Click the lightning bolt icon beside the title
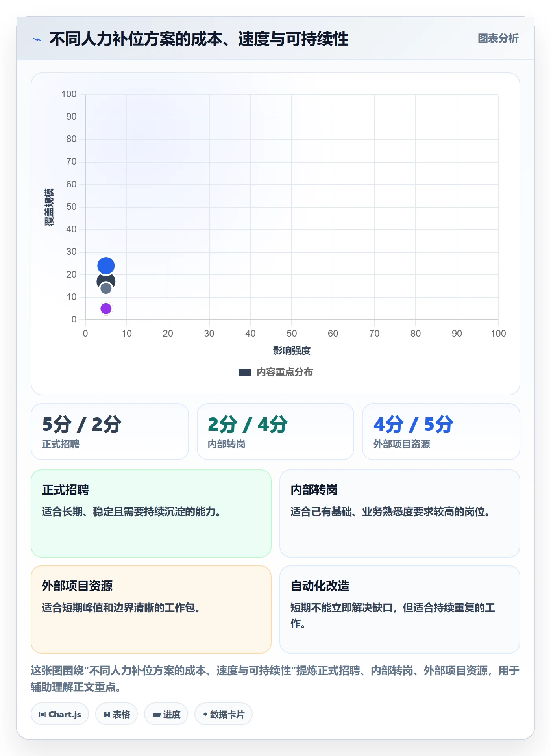 pos(37,39)
